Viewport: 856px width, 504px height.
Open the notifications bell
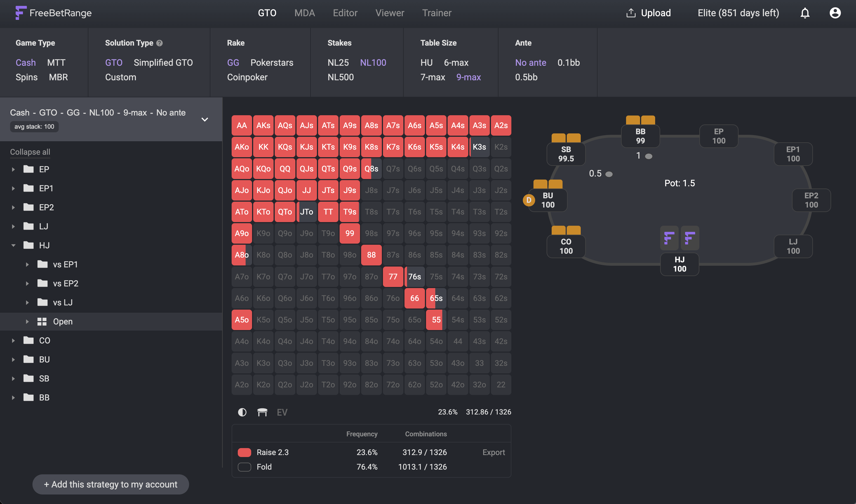805,13
